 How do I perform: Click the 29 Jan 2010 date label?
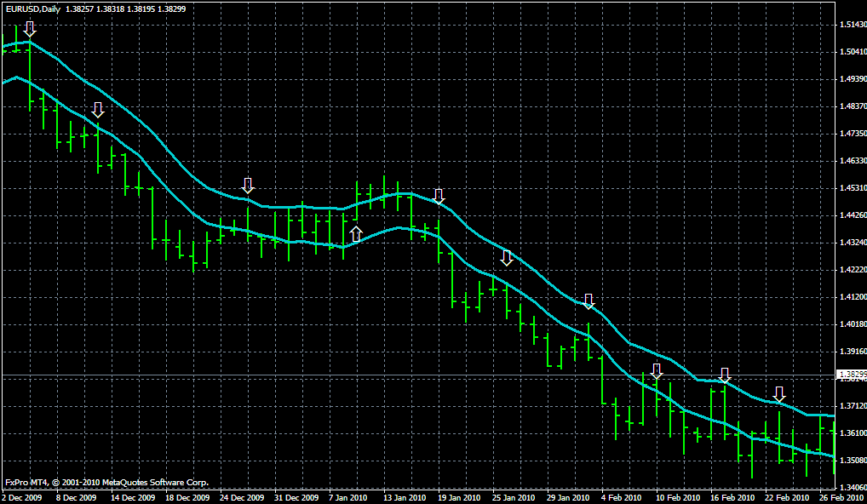coord(568,497)
